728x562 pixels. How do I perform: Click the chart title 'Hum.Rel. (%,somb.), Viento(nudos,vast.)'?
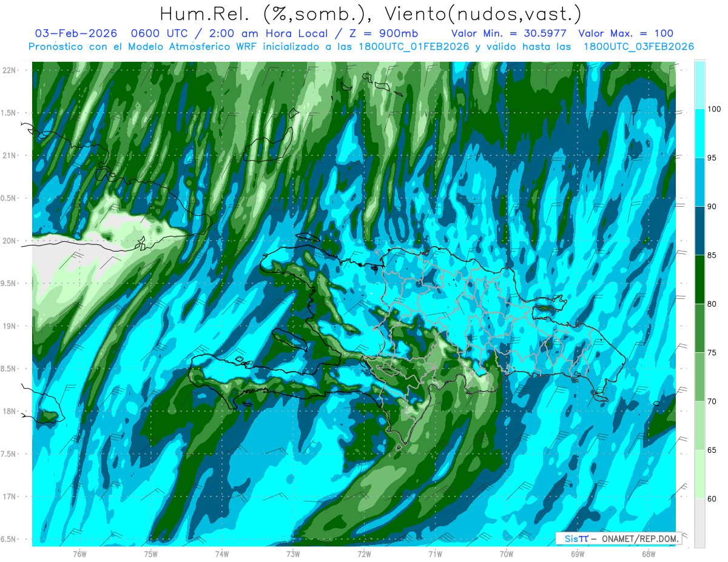pyautogui.click(x=371, y=13)
